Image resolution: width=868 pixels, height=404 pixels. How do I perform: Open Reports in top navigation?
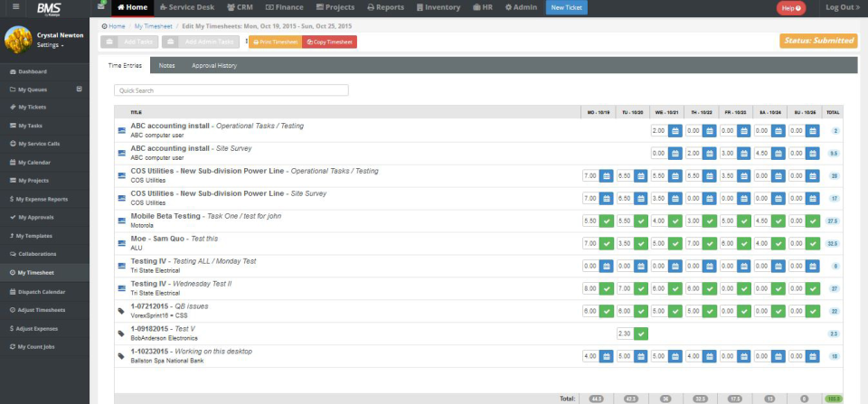[x=386, y=8]
